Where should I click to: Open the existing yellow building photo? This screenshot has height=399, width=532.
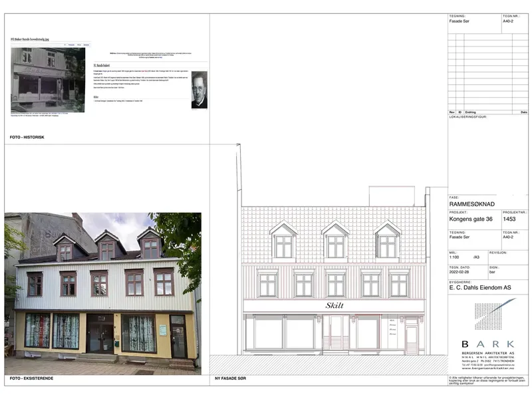pyautogui.click(x=103, y=293)
